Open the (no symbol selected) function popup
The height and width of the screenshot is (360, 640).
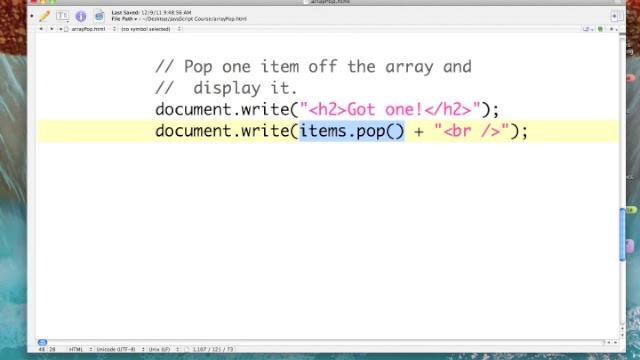coord(151,29)
